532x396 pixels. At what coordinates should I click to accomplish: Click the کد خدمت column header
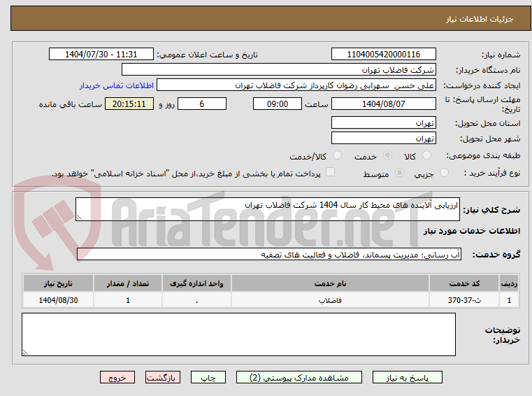(x=464, y=283)
